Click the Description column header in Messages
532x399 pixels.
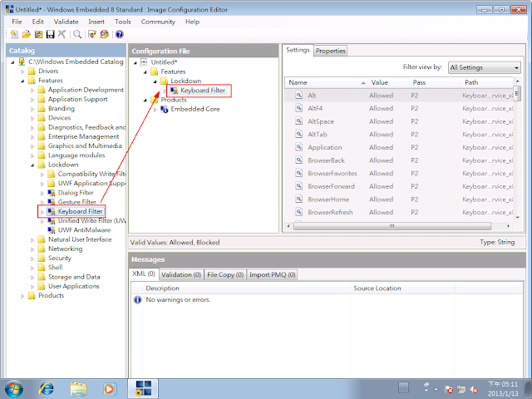coord(246,288)
